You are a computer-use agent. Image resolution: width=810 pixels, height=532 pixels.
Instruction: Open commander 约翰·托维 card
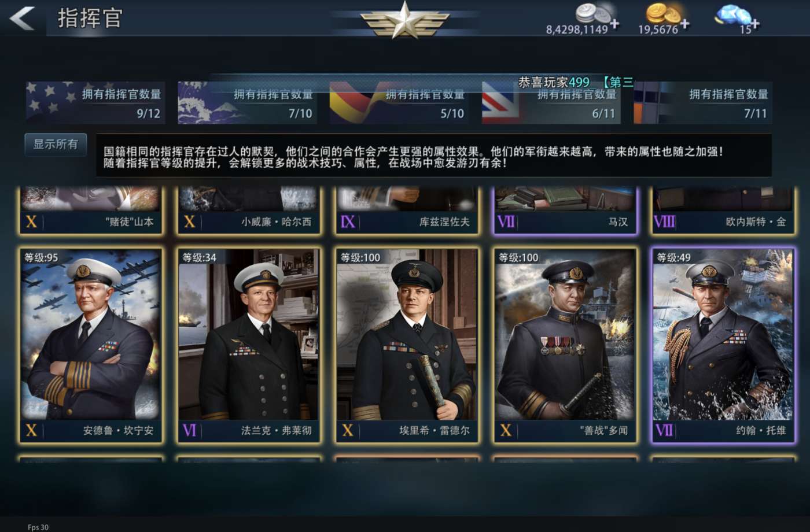[723, 345]
